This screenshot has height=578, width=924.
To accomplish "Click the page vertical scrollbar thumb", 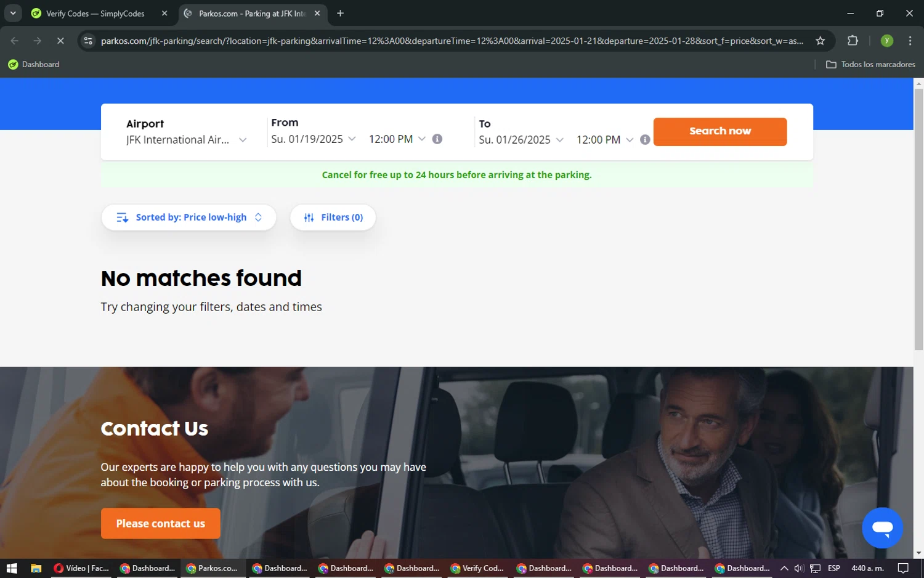I will click(918, 219).
